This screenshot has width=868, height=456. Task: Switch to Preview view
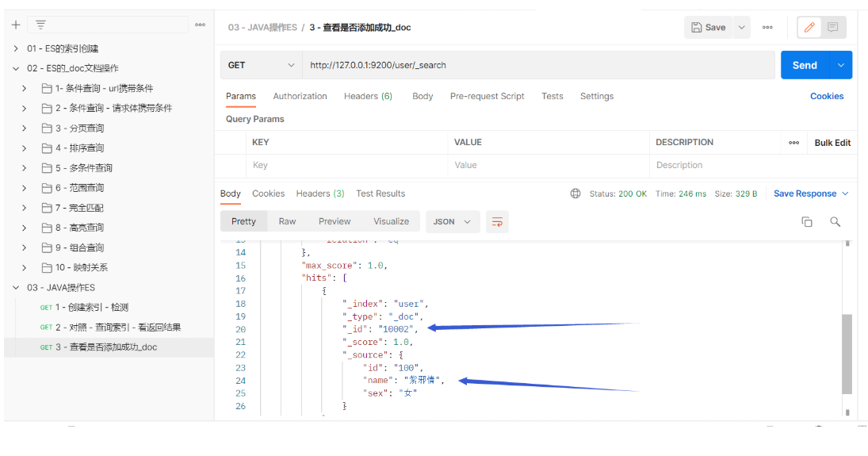(335, 221)
